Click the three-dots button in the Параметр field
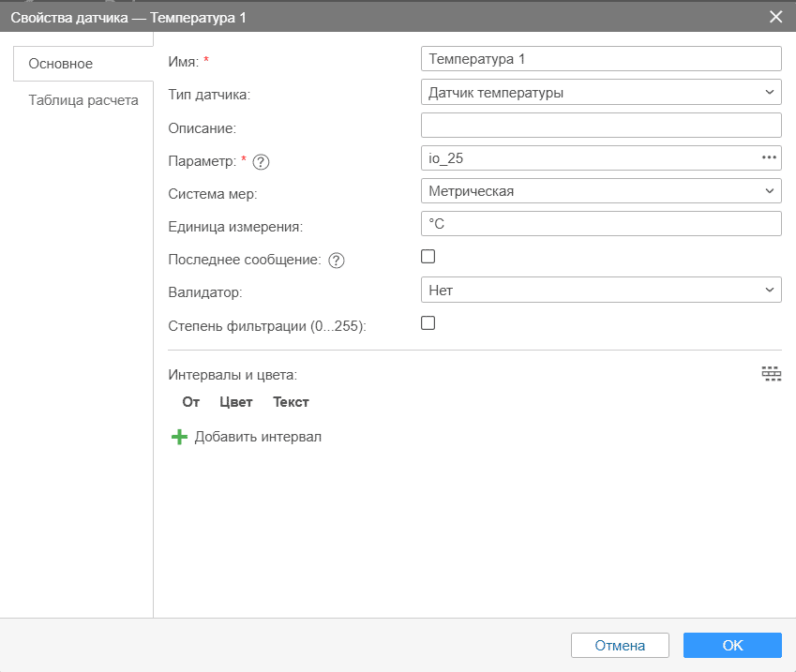796x672 pixels. click(x=769, y=157)
